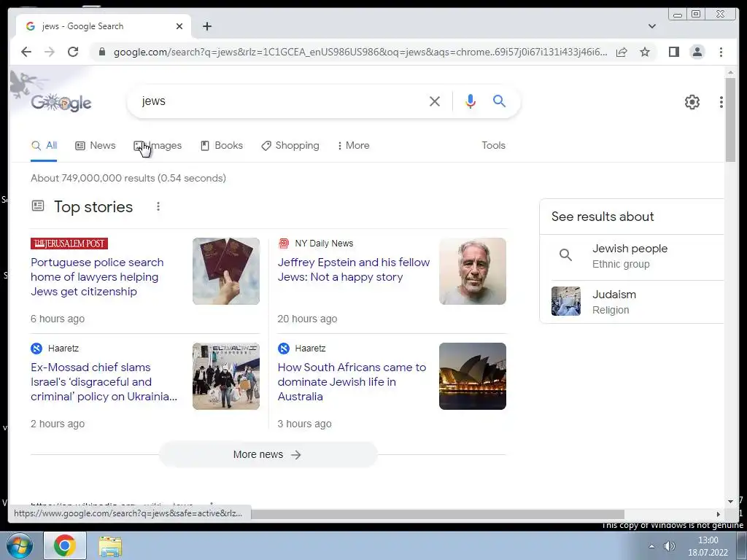Click the passports thumbnail image

click(x=226, y=271)
